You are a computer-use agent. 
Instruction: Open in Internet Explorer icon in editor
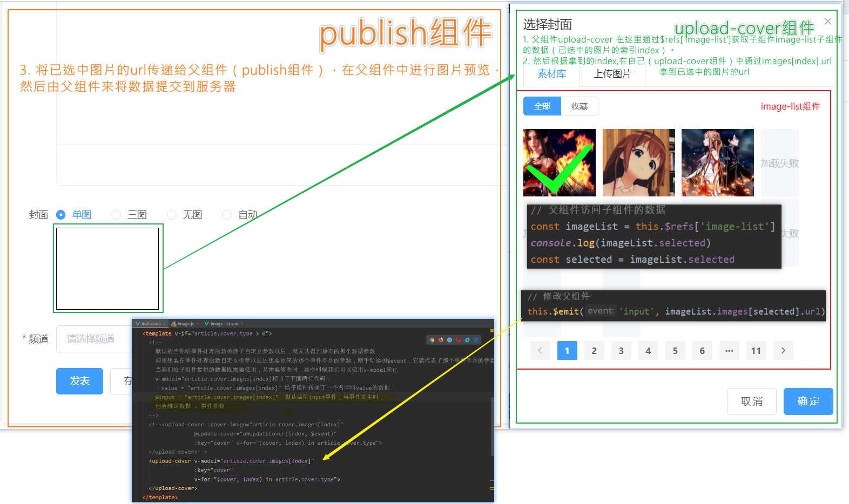tap(467, 340)
